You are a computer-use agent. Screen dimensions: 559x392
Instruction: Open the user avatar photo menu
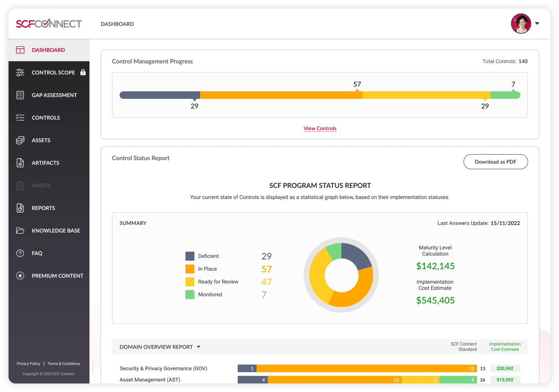tap(521, 23)
